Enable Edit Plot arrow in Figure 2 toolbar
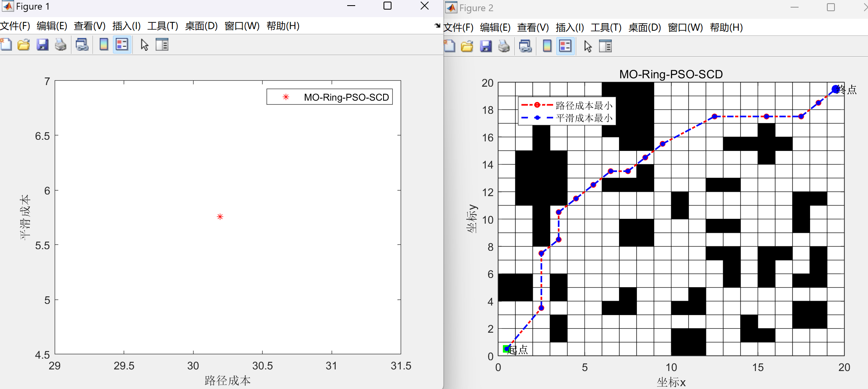This screenshot has height=389, width=868. click(588, 46)
